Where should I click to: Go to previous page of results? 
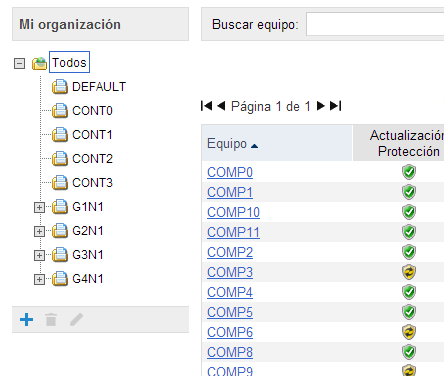[x=221, y=106]
